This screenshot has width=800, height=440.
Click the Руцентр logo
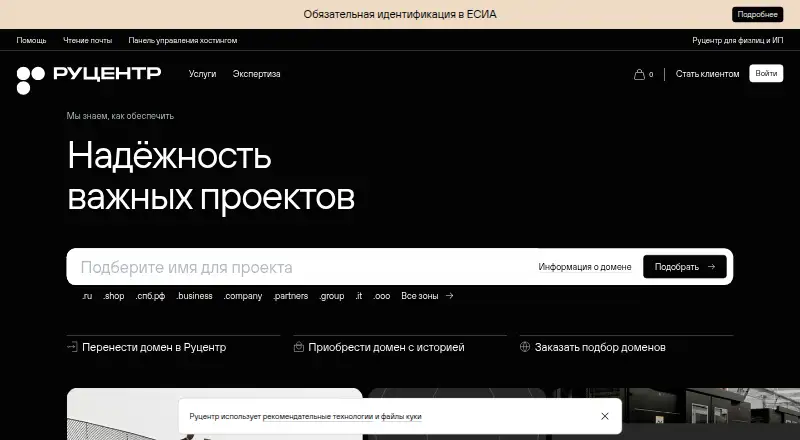(x=89, y=79)
